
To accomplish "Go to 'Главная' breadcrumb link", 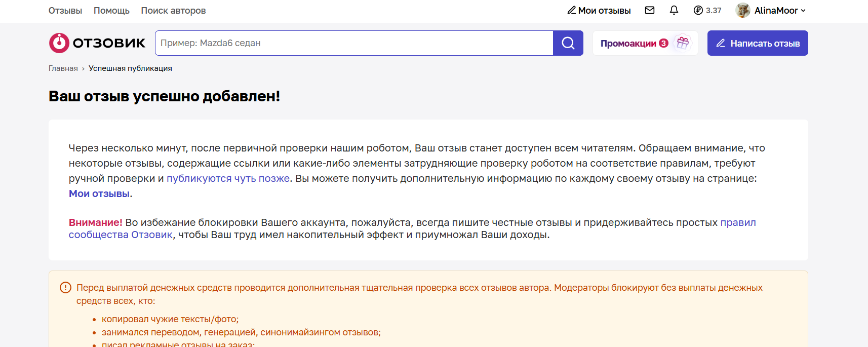I will point(63,68).
